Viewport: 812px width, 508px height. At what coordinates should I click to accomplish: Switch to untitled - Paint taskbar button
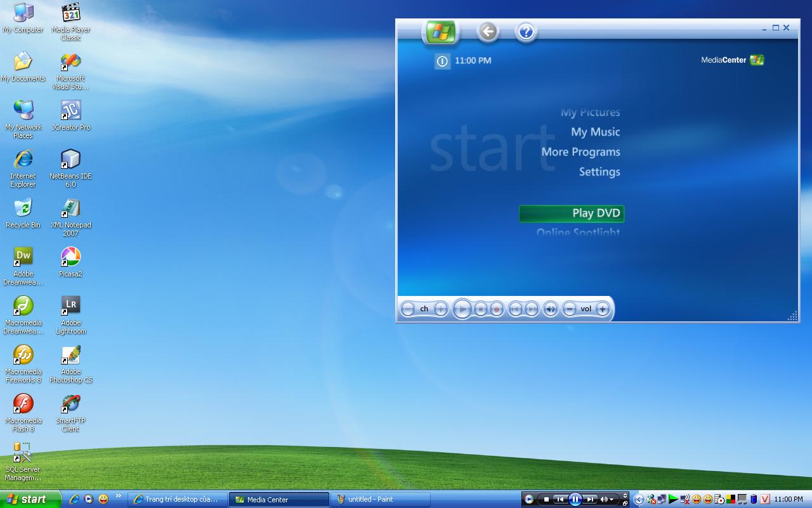(381, 499)
